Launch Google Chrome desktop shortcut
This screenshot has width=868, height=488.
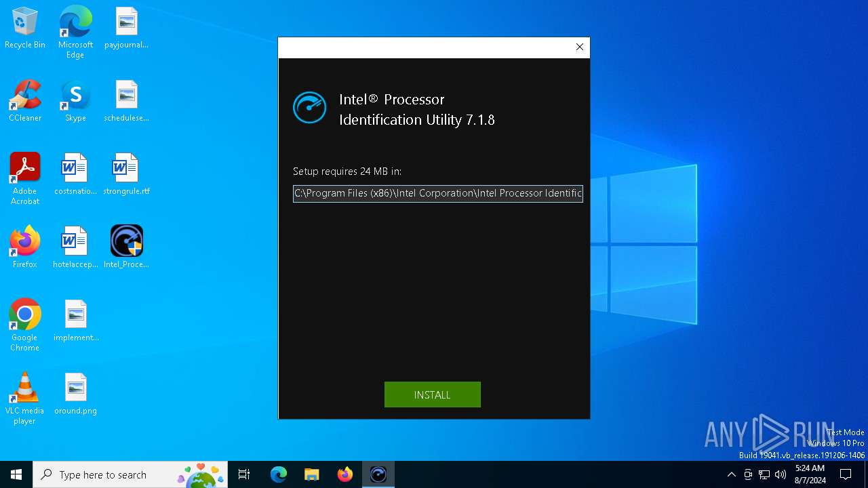pos(25,325)
